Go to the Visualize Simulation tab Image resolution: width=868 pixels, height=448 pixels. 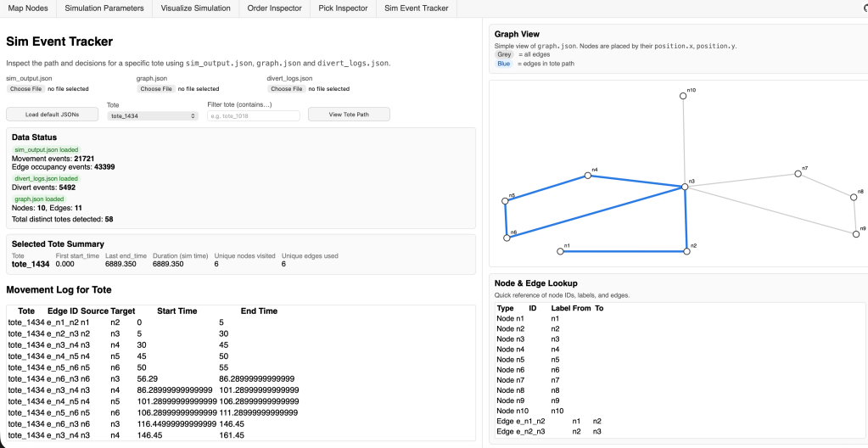coord(197,8)
